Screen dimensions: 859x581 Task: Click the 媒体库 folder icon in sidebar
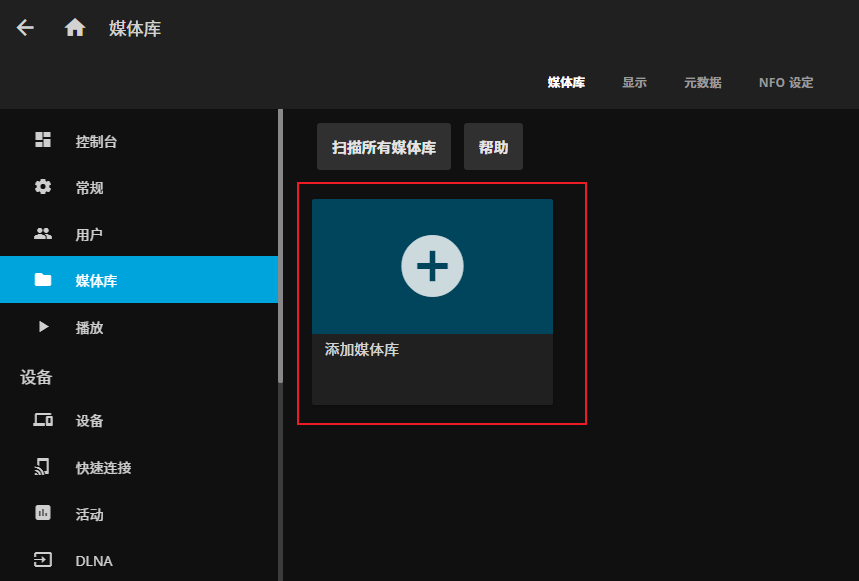[x=43, y=280]
